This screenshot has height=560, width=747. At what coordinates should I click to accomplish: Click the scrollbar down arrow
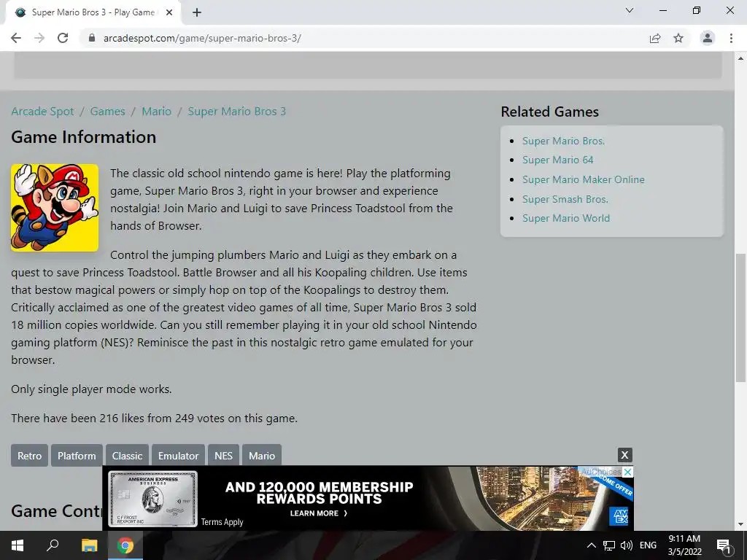click(x=740, y=524)
